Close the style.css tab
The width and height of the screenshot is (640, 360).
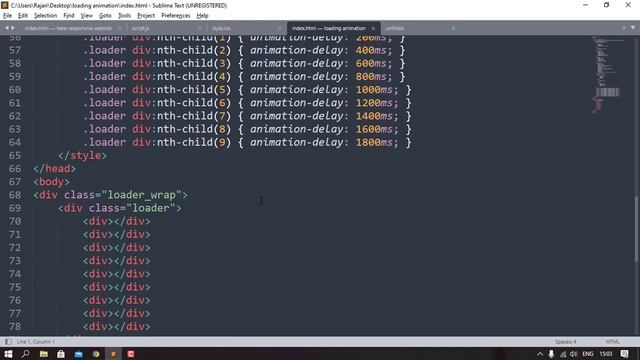click(280, 28)
